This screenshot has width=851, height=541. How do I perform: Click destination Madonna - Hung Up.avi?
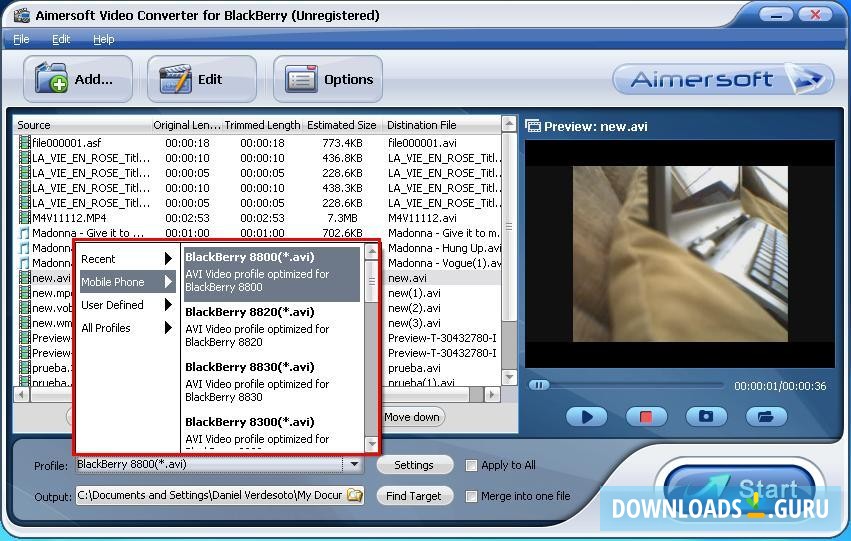(x=444, y=248)
